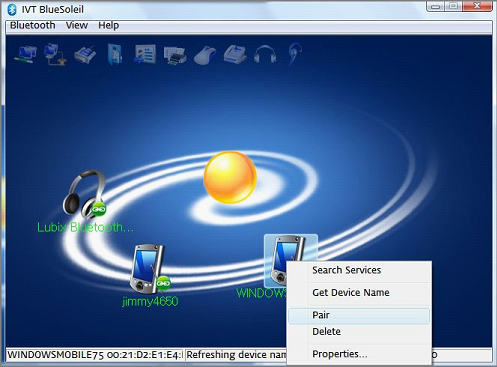The width and height of the screenshot is (497, 367).
Task: Click the green link badge on jimmy4650
Action: pos(163,283)
